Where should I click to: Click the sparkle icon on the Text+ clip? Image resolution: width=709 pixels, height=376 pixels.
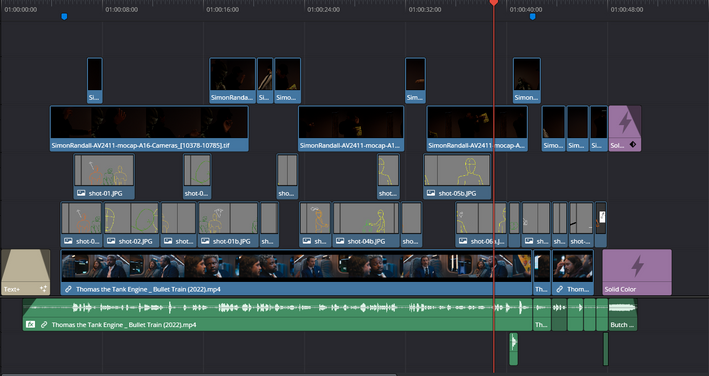(x=43, y=288)
